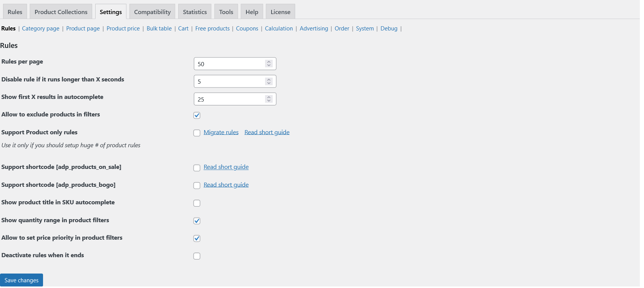Check Deactivate rules when it ends
The width and height of the screenshot is (644, 288).
[x=197, y=256]
